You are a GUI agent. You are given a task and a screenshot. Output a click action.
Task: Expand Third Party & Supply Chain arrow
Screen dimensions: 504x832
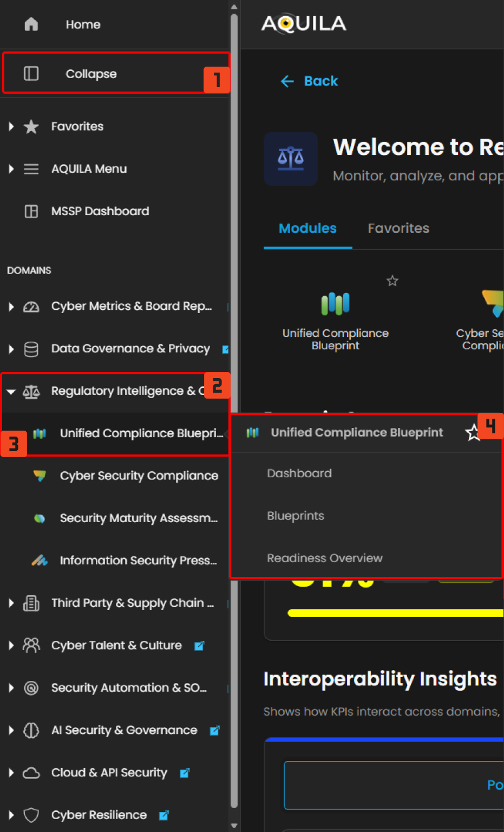(11, 603)
